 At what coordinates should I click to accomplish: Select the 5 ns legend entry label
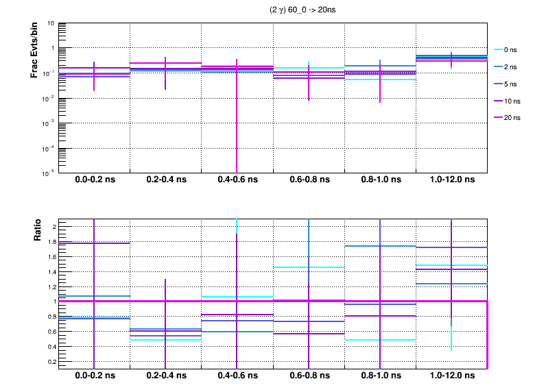pyautogui.click(x=511, y=84)
